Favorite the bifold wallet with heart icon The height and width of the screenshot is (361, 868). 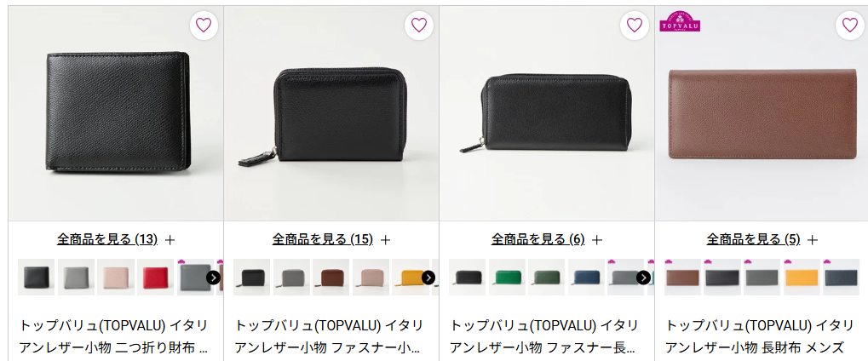204,25
